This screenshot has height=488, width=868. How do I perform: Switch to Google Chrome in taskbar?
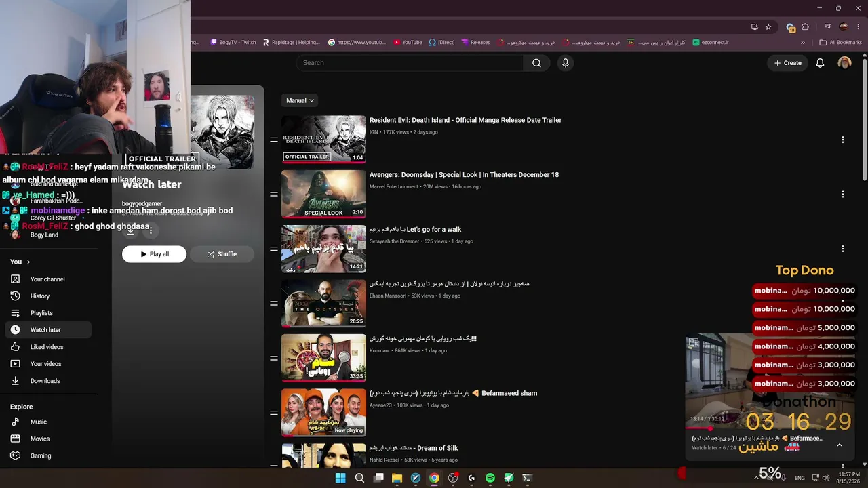(434, 478)
